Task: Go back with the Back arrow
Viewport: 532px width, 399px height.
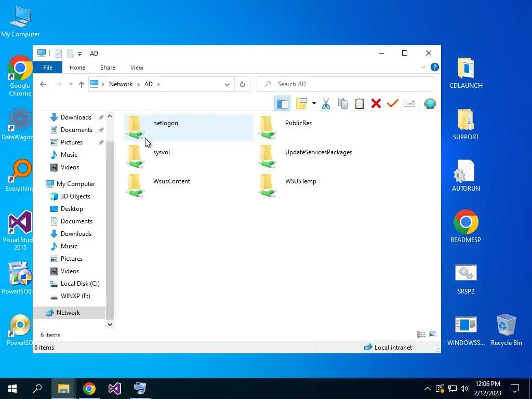Action: click(43, 84)
